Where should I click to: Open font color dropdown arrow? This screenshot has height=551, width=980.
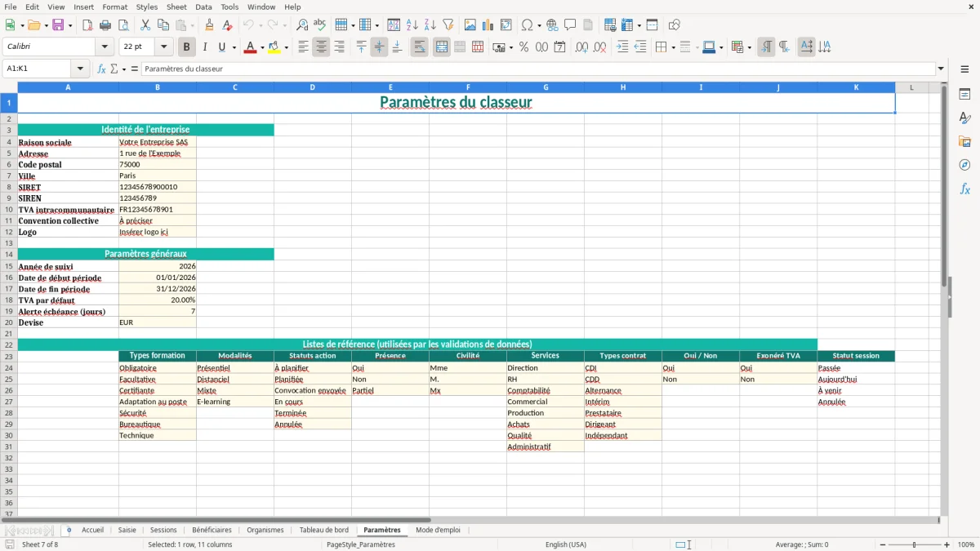pyautogui.click(x=261, y=47)
